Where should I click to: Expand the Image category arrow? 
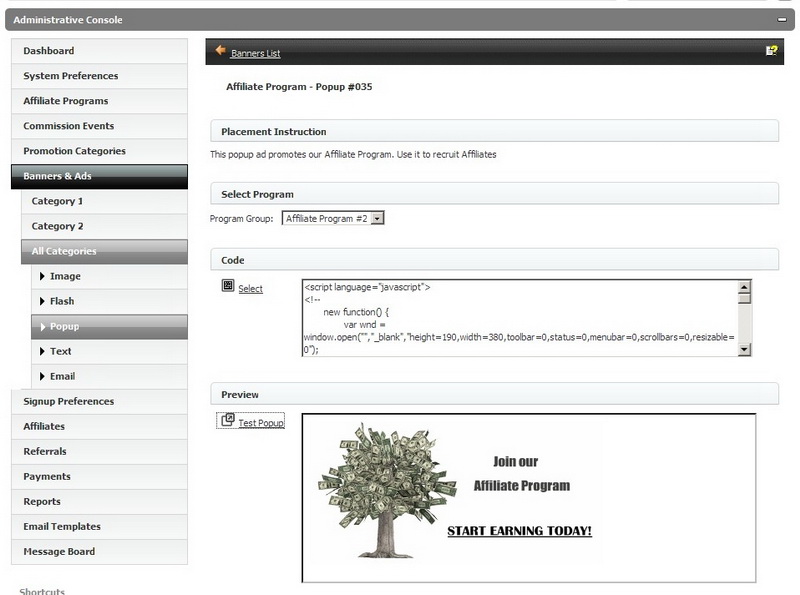pyautogui.click(x=42, y=276)
